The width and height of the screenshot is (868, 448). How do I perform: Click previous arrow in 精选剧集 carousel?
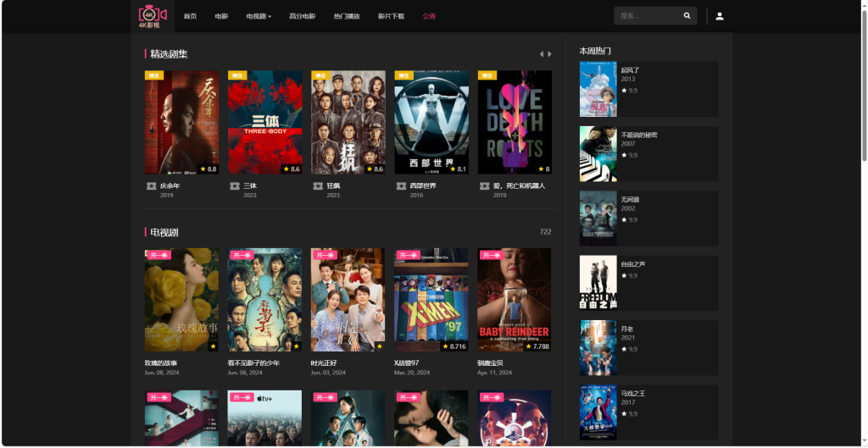point(542,54)
